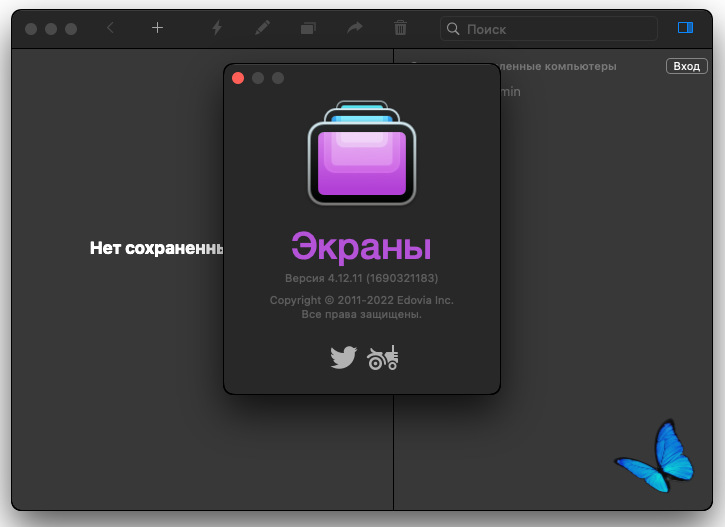Viewport: 725px width, 527px height.
Task: Click the удаленные компьютеры section header
Action: click(x=558, y=67)
